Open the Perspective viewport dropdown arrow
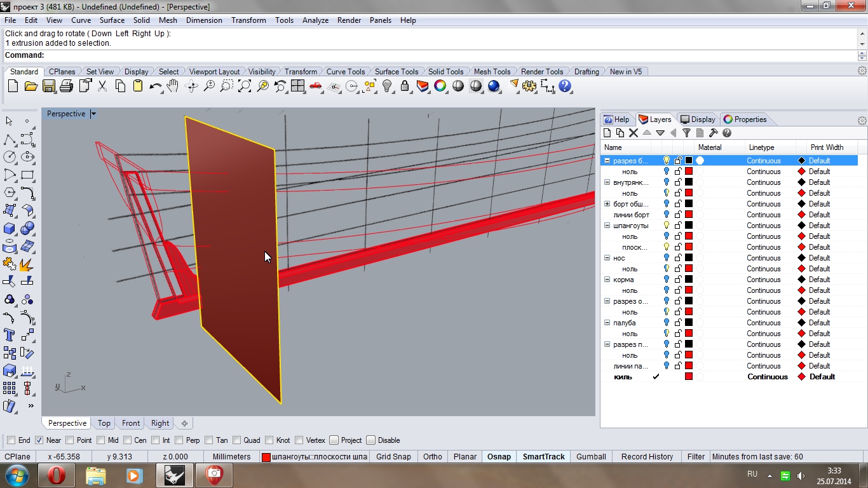Screen dimensions: 868x488 93,114
